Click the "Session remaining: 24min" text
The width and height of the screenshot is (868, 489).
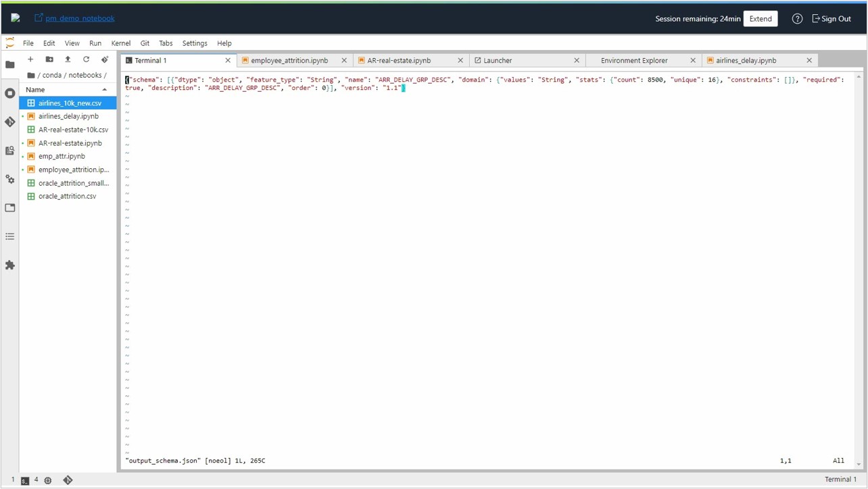tap(698, 19)
